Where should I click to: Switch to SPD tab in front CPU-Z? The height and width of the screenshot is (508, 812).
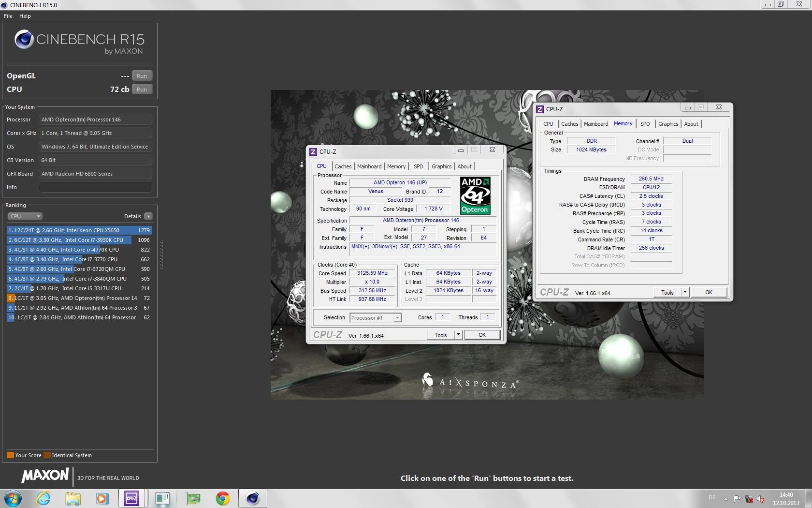point(419,166)
